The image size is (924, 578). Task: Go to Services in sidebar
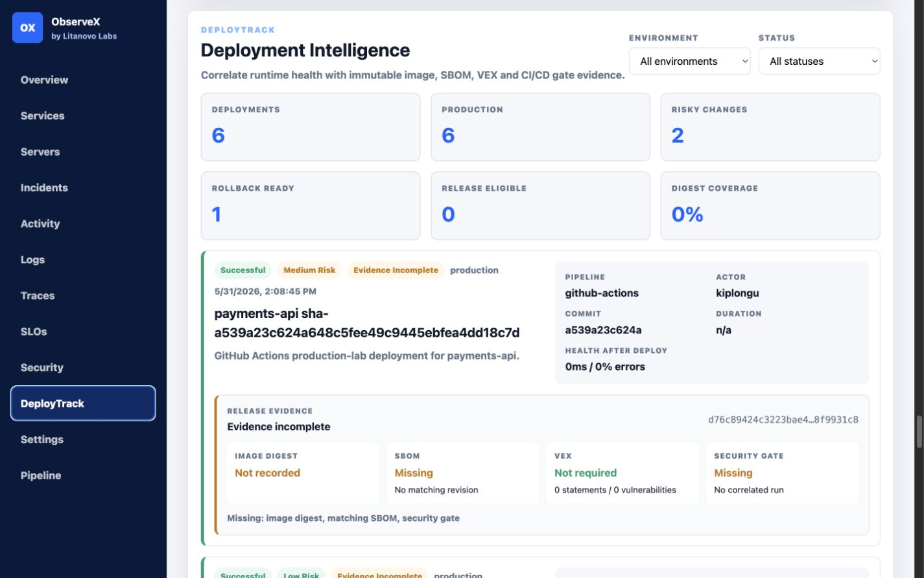pos(42,115)
